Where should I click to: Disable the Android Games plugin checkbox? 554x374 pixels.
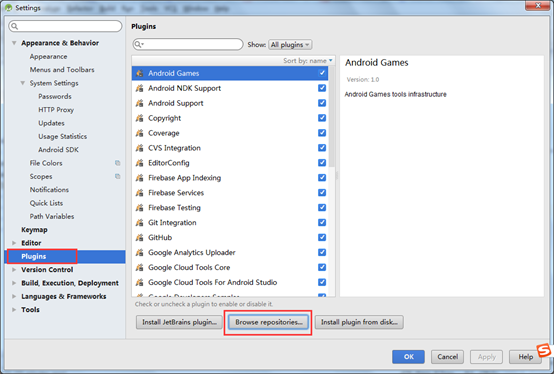(322, 73)
